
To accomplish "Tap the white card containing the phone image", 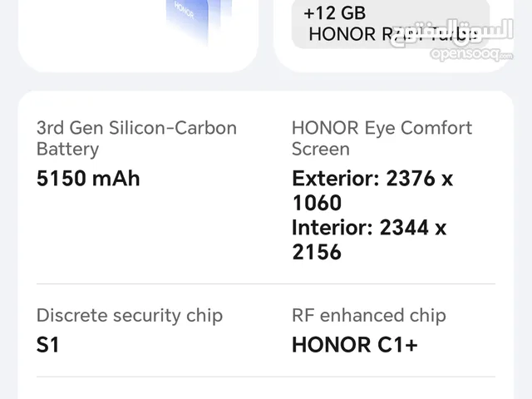I will coord(138,36).
